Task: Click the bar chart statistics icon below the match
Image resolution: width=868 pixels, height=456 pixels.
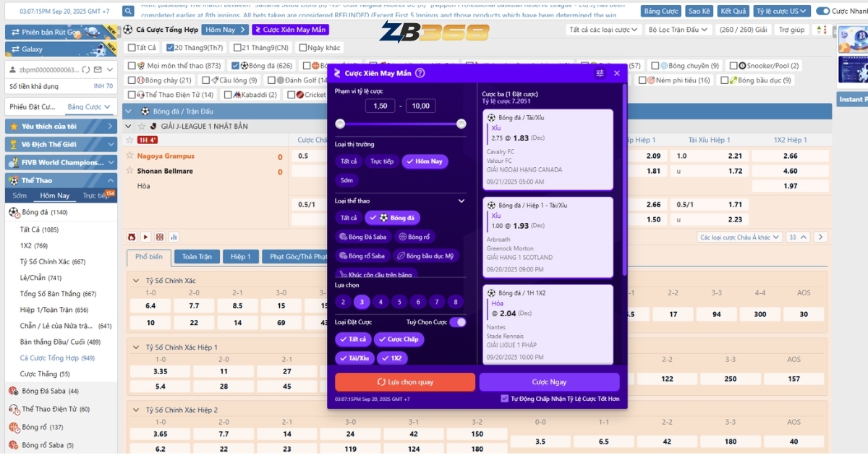Action: pyautogui.click(x=174, y=237)
